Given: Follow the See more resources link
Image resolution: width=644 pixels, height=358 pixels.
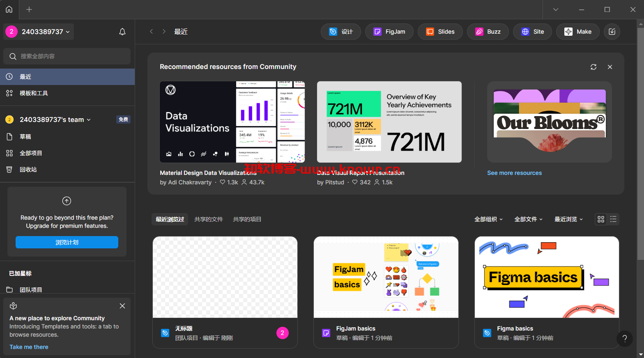Looking at the screenshot, I should pos(514,173).
